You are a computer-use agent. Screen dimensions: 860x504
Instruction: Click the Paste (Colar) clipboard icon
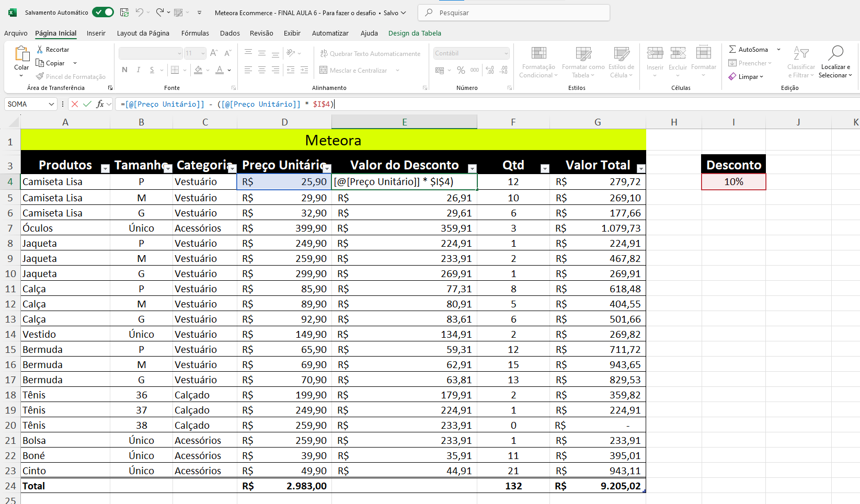pyautogui.click(x=21, y=54)
